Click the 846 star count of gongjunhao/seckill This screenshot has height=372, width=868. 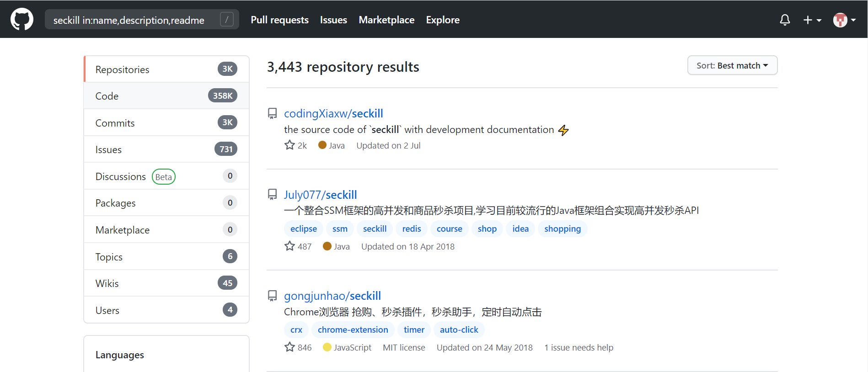(298, 347)
